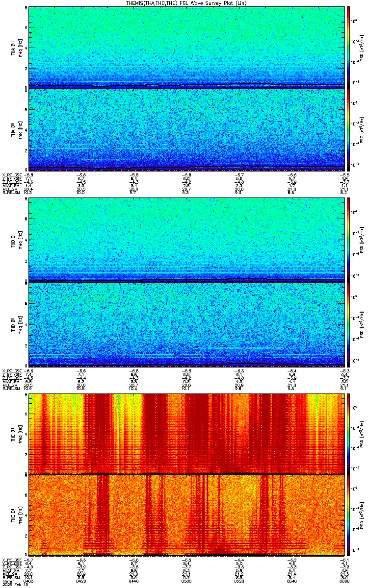
Task: Click the THEMIS FGL Wave Survey Plot title
Action: pos(186,3)
